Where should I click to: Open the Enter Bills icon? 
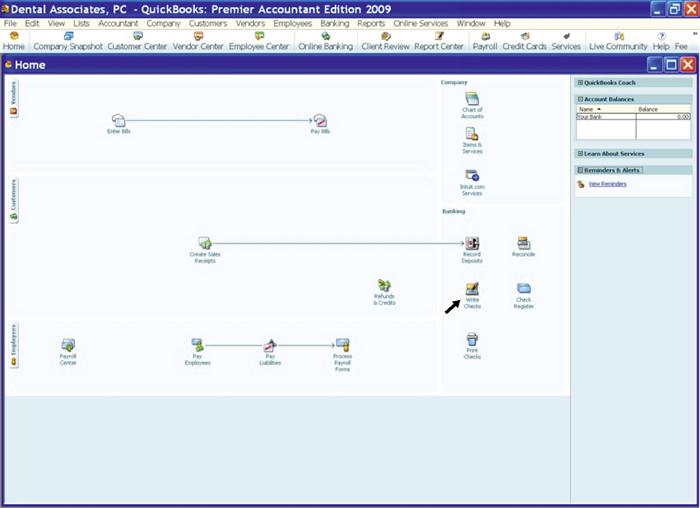click(119, 121)
